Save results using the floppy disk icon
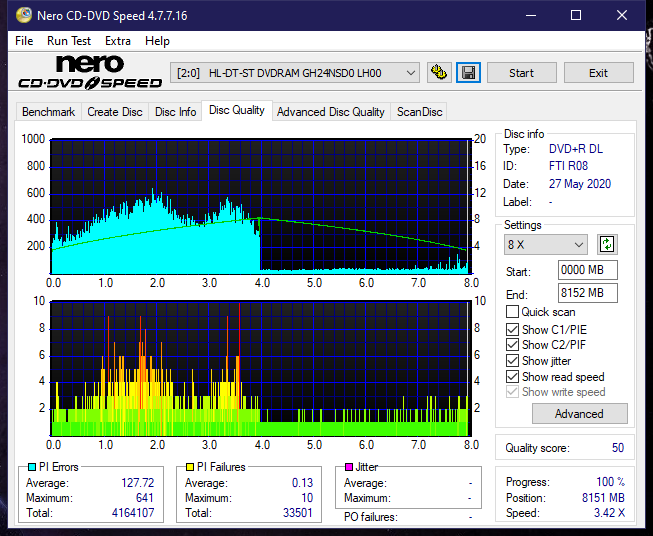 (x=468, y=73)
